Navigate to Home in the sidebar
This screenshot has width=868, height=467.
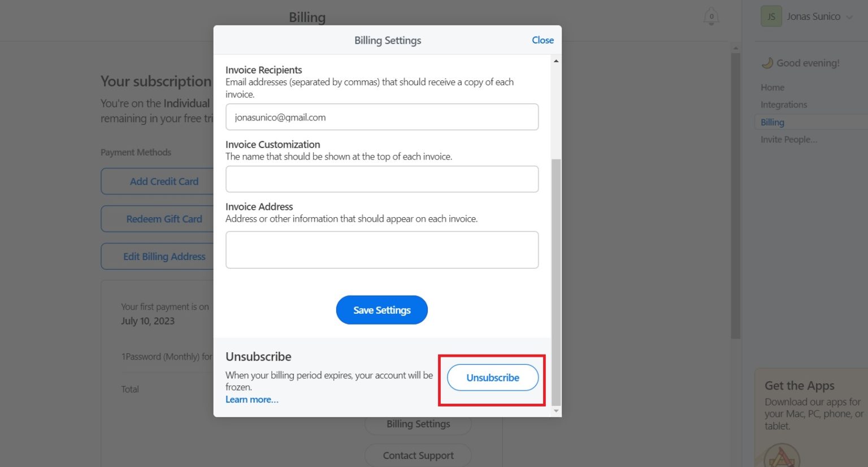[x=772, y=87]
